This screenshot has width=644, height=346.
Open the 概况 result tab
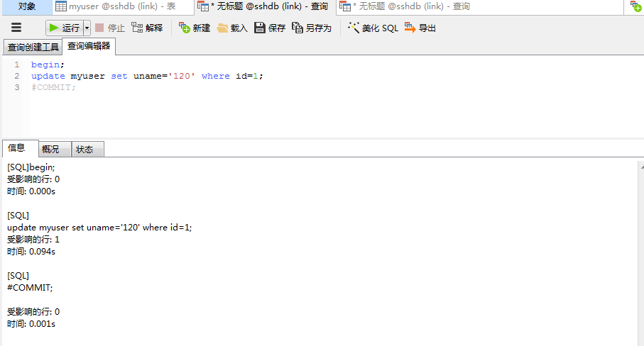coord(50,150)
